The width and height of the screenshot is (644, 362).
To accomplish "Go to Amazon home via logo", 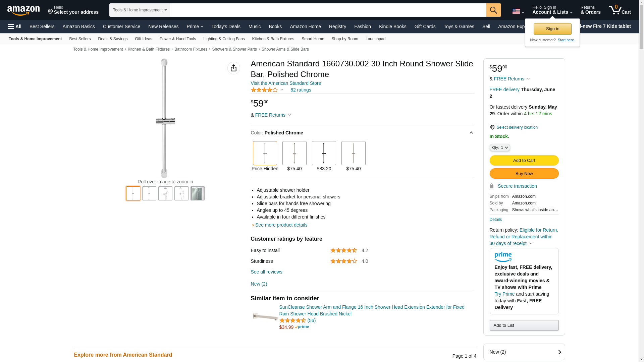I will tap(23, 10).
